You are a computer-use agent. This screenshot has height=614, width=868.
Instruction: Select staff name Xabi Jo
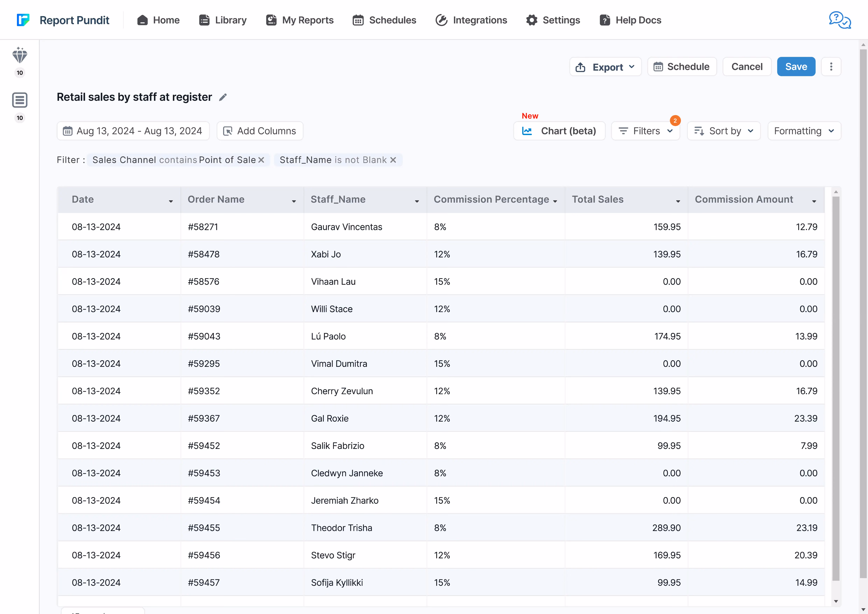326,254
